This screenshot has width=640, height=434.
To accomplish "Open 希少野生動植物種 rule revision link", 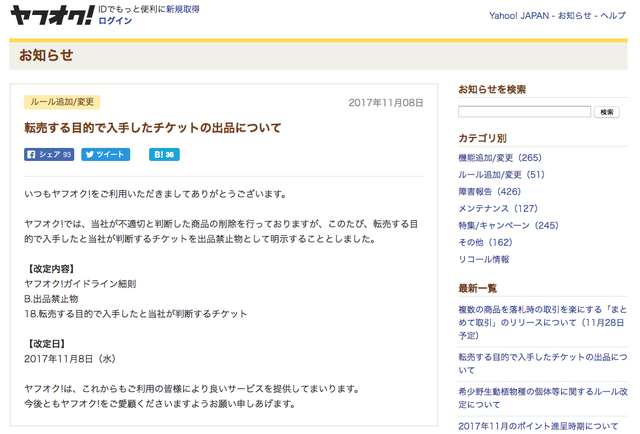I will [542, 398].
